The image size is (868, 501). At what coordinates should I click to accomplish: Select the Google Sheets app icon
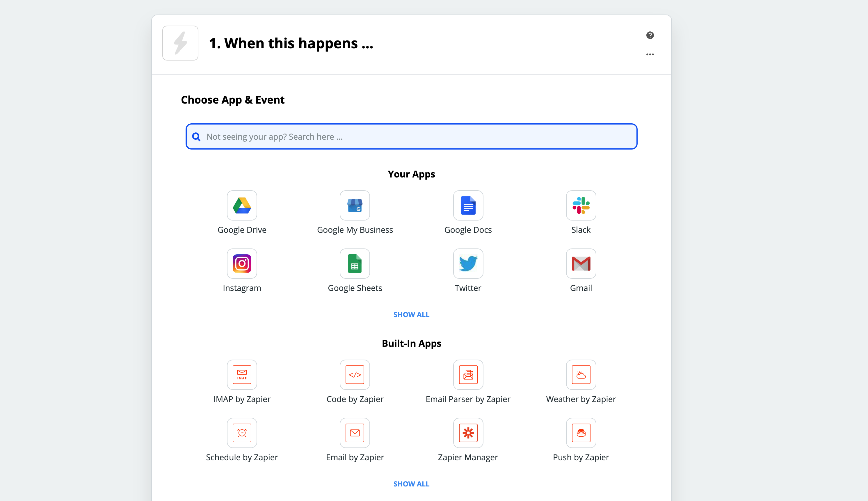[x=355, y=264]
